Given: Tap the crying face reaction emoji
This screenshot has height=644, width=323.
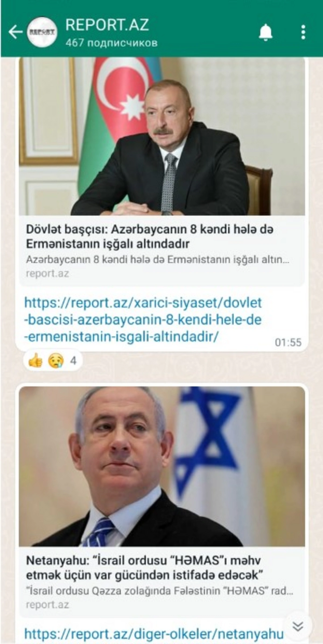Looking at the screenshot, I should pos(56,360).
